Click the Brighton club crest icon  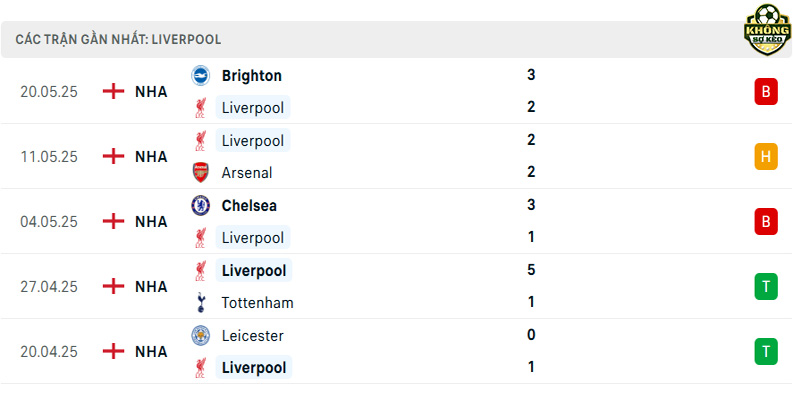pyautogui.click(x=201, y=76)
